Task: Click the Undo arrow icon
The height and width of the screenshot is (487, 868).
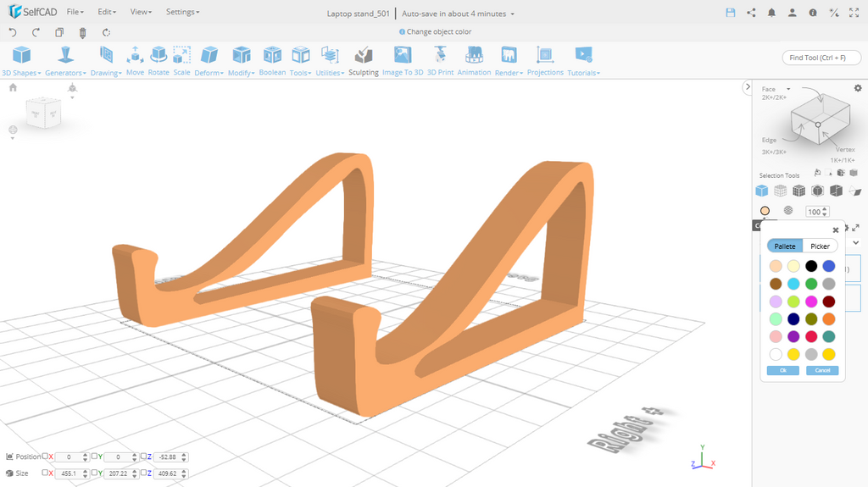Action: 13,32
